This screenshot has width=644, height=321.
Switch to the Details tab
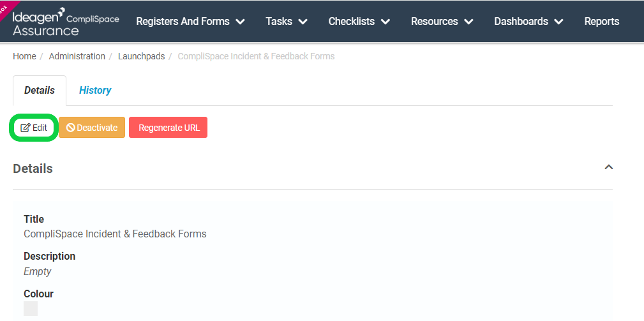pyautogui.click(x=40, y=91)
